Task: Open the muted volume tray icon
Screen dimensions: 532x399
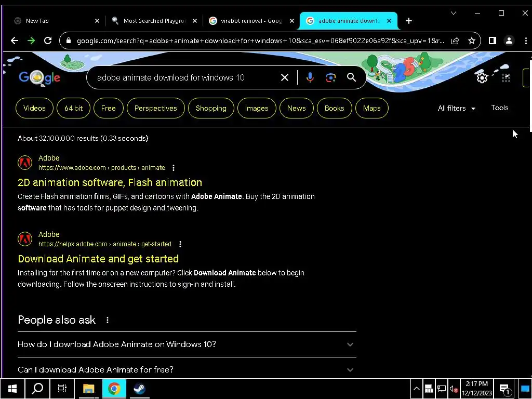Action: tap(454, 389)
